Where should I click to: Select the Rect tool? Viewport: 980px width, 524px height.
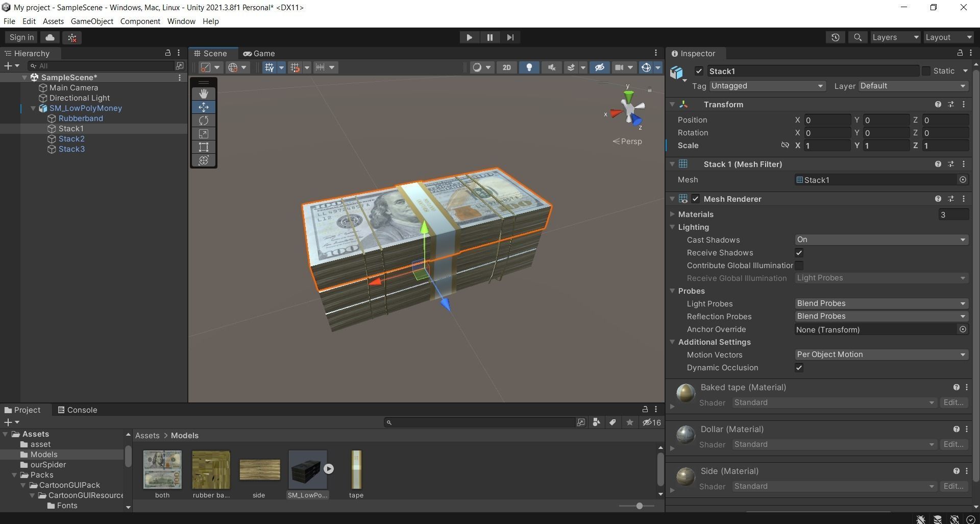(204, 147)
